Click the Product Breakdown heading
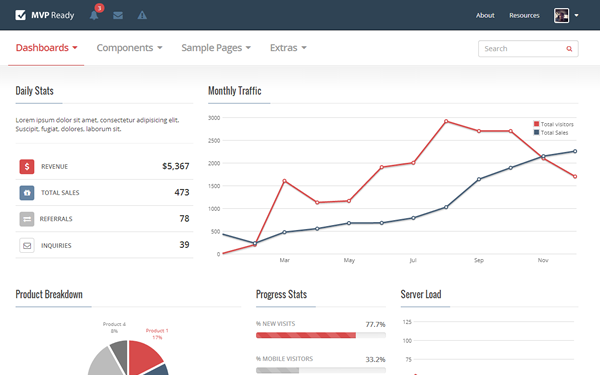Screen dimensions: 600x375 click(49, 294)
